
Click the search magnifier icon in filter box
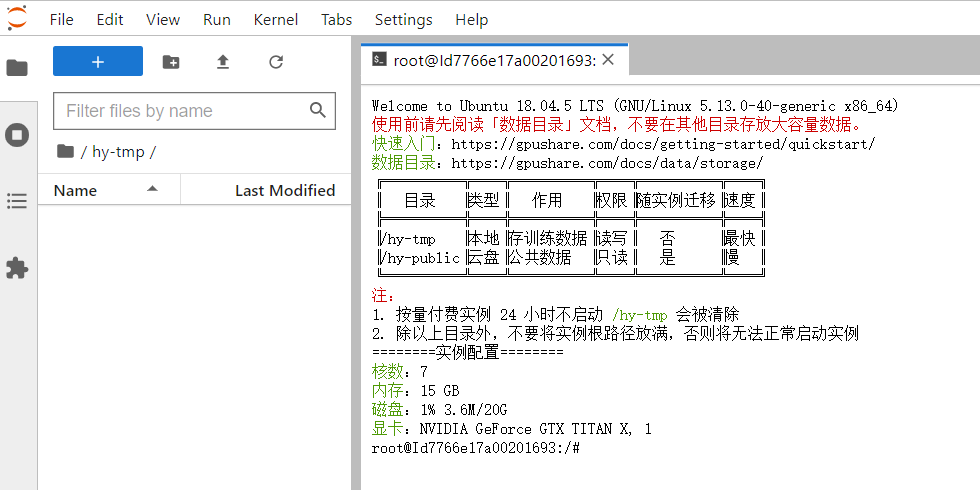click(318, 111)
